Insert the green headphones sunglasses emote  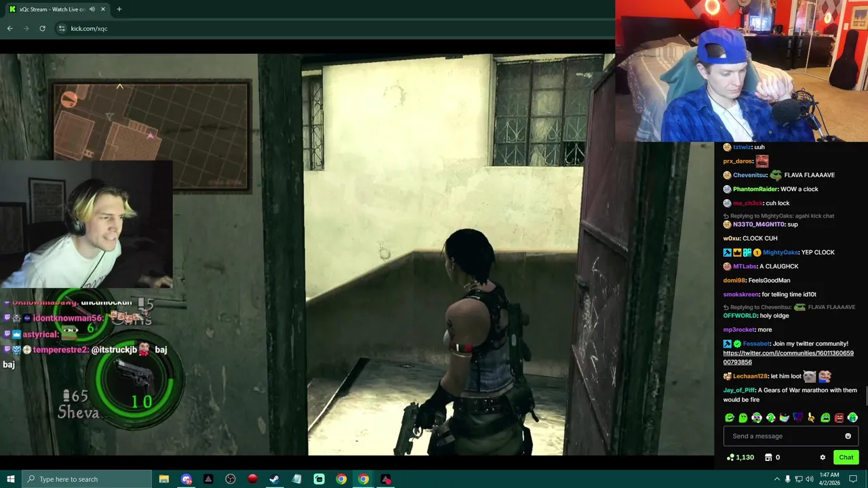757,418
